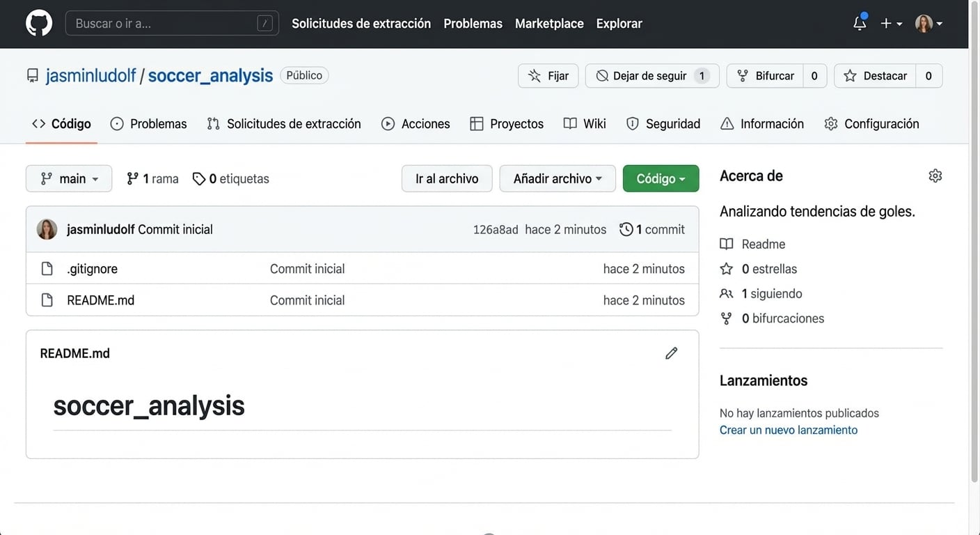Open 1 siguiendo watchers link
The height and width of the screenshot is (535, 980).
pyautogui.click(x=761, y=294)
